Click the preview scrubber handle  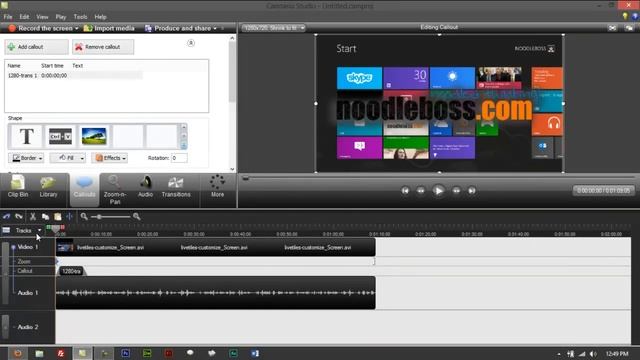point(245,178)
